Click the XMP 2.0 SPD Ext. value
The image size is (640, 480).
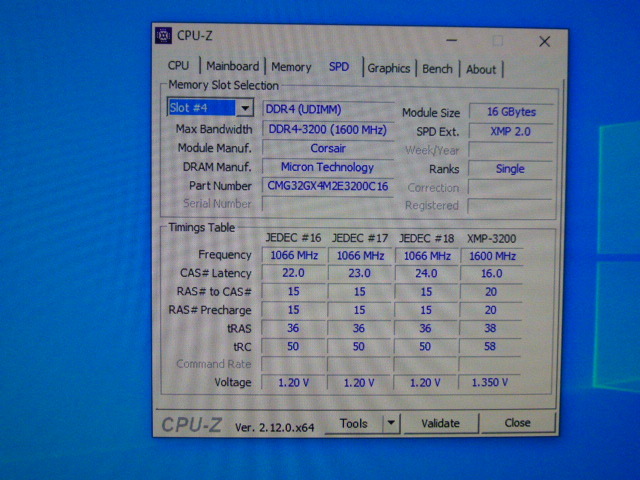(x=511, y=131)
